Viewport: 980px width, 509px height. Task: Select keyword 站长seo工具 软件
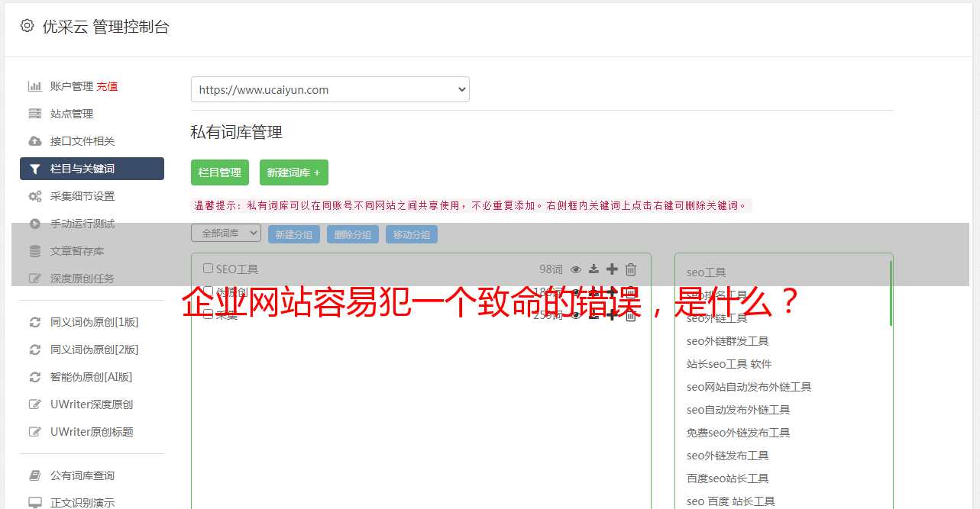tap(729, 364)
